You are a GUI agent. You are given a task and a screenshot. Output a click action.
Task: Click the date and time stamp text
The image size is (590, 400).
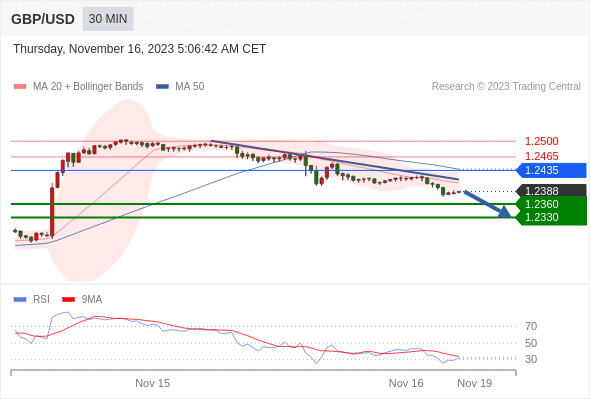(x=140, y=49)
